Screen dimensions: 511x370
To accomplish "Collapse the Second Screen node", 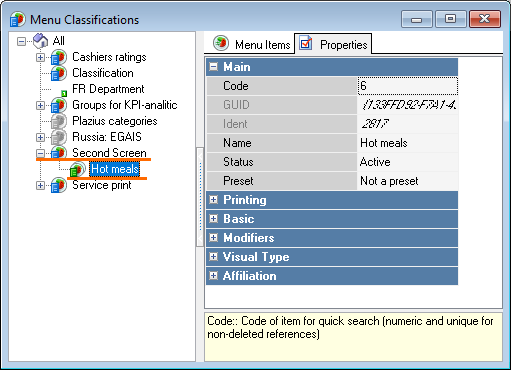I will (x=40, y=153).
